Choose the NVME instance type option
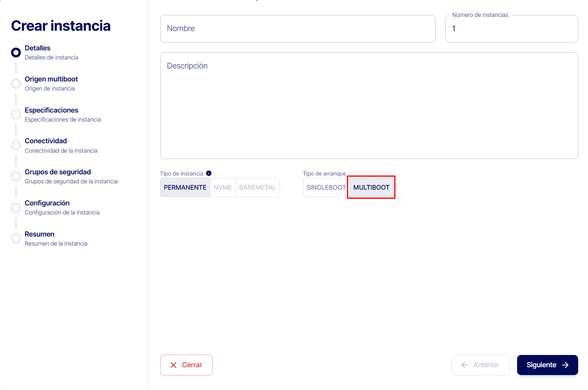The height and width of the screenshot is (390, 588). pyautogui.click(x=223, y=187)
